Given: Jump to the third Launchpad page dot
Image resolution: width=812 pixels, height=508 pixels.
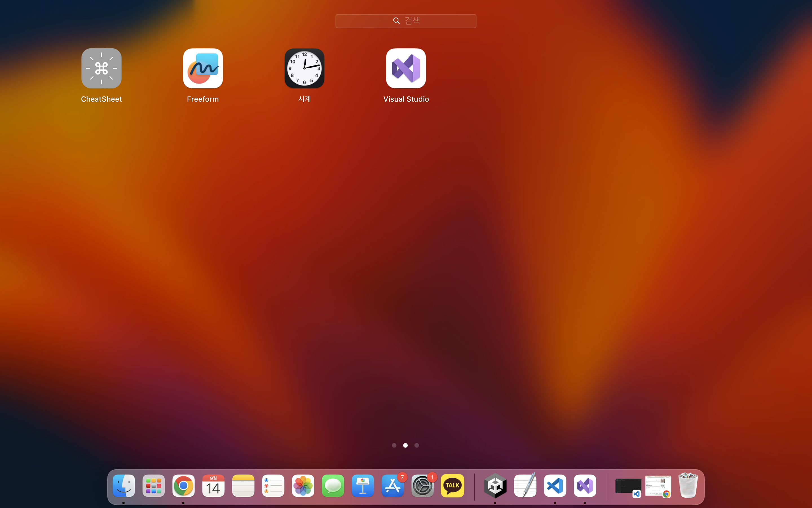Looking at the screenshot, I should (417, 445).
